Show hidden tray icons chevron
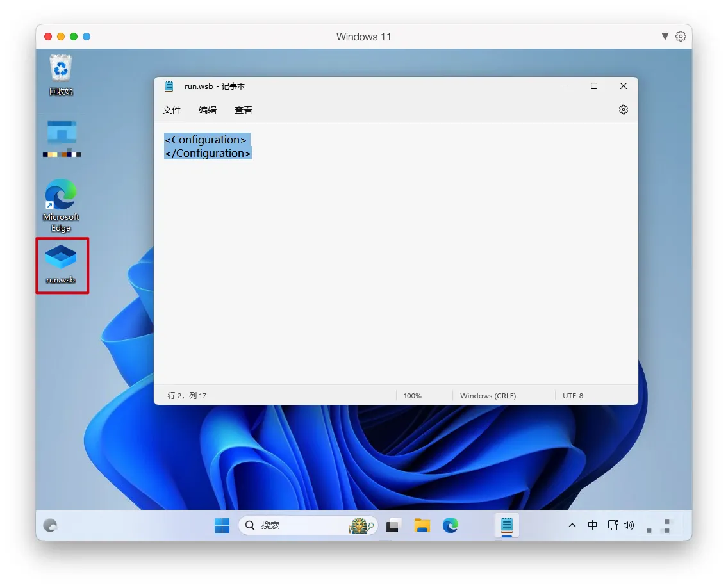The image size is (728, 588). tap(572, 525)
